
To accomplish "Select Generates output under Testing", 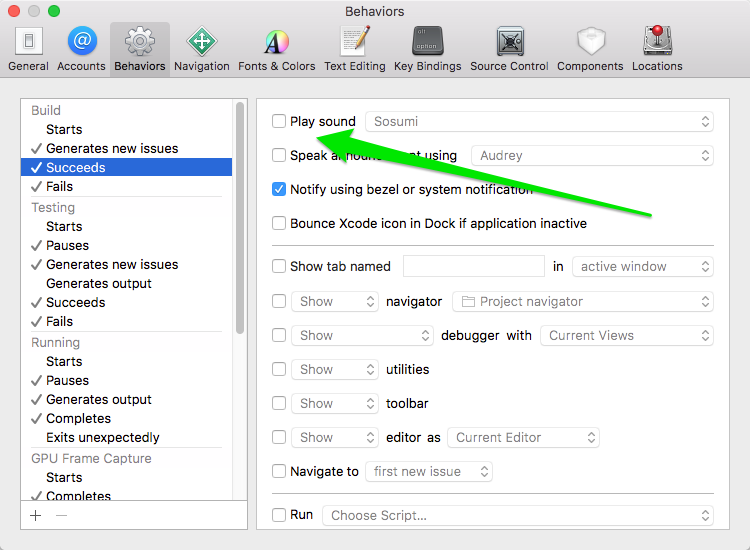I will 127,284.
